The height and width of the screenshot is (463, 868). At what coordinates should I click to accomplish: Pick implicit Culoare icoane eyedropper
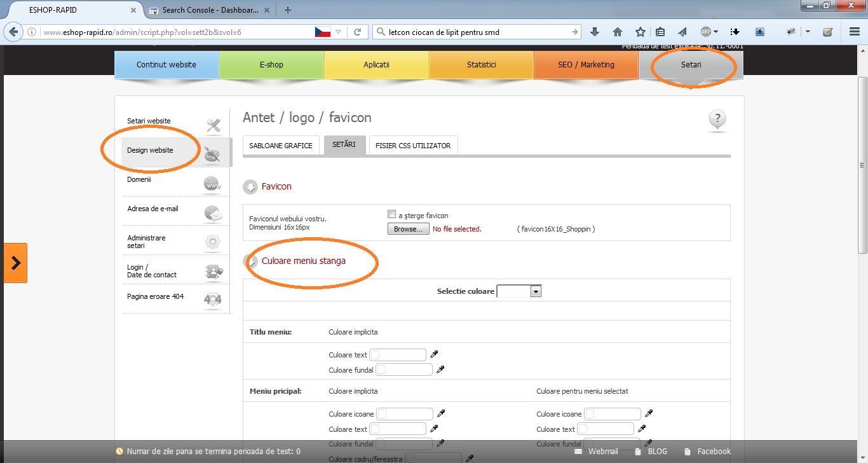(x=442, y=414)
